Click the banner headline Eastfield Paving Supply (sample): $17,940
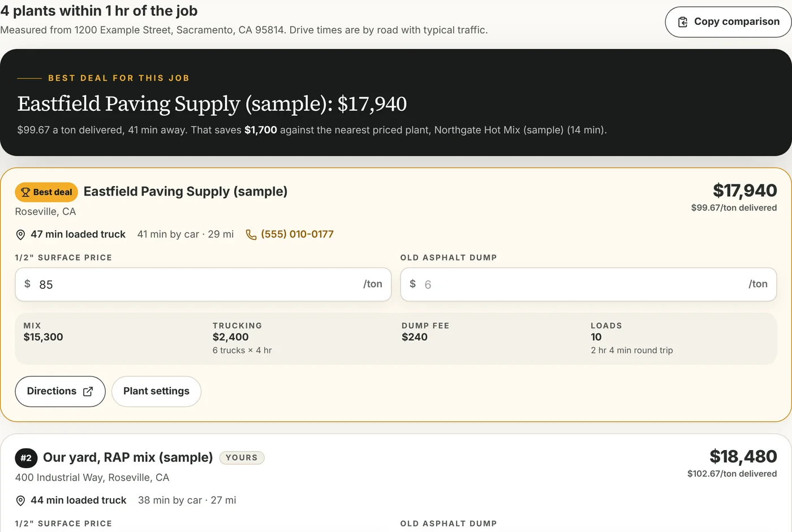The image size is (792, 532). (212, 103)
